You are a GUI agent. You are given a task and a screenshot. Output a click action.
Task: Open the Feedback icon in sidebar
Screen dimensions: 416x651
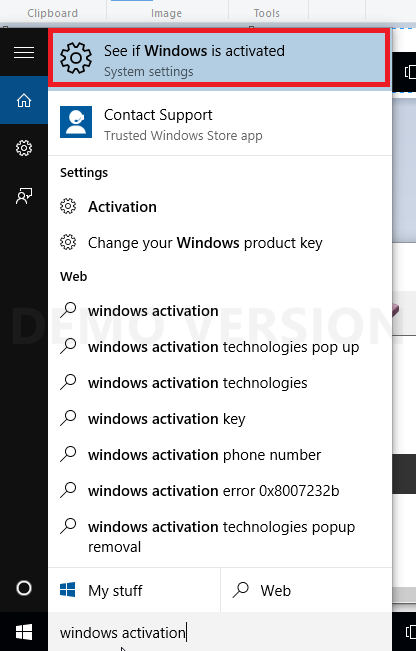pyautogui.click(x=24, y=196)
